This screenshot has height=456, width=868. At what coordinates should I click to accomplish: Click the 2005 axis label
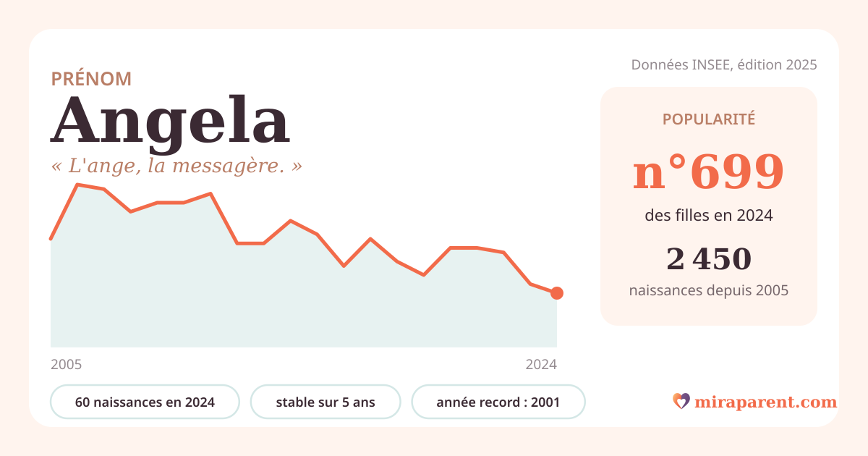click(x=67, y=365)
